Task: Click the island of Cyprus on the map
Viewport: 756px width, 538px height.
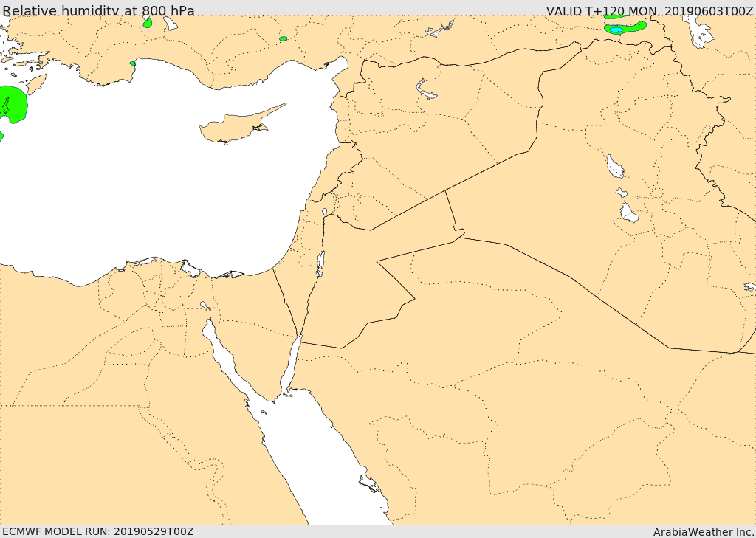Action: (x=242, y=125)
